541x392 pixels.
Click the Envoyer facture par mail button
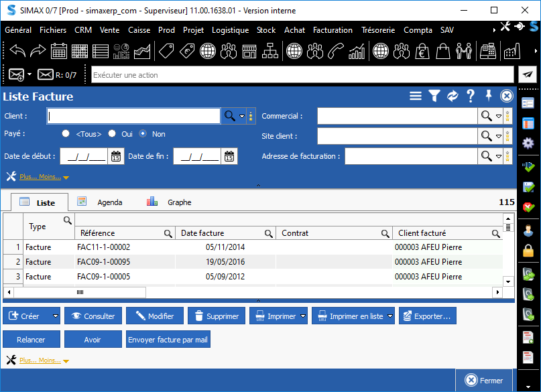pyautogui.click(x=168, y=340)
